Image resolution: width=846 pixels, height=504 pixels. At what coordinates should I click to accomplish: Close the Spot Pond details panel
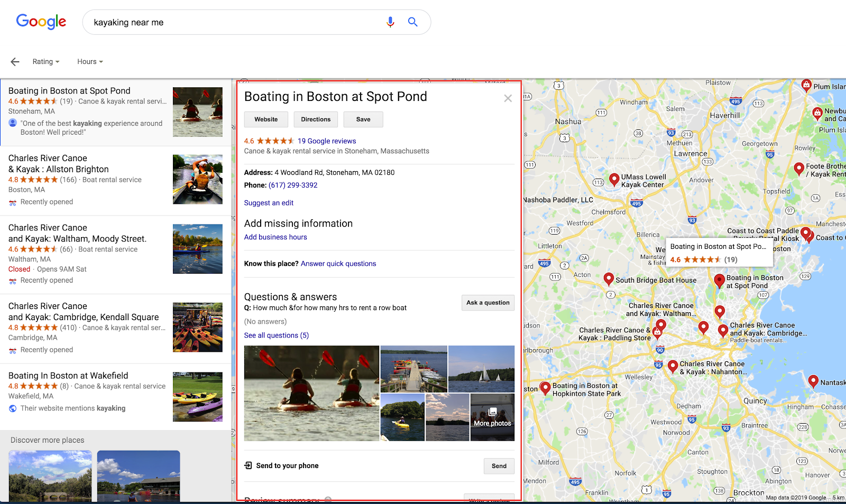click(508, 98)
